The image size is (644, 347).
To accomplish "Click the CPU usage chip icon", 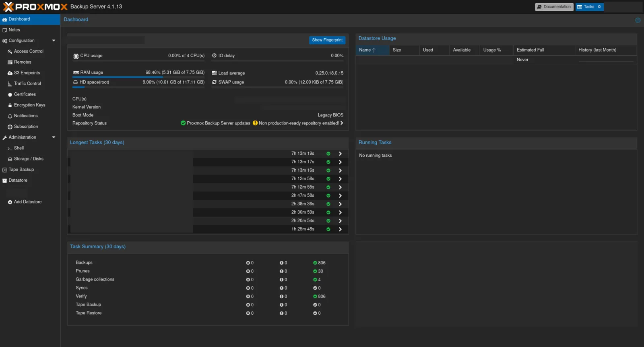I will tap(76, 56).
